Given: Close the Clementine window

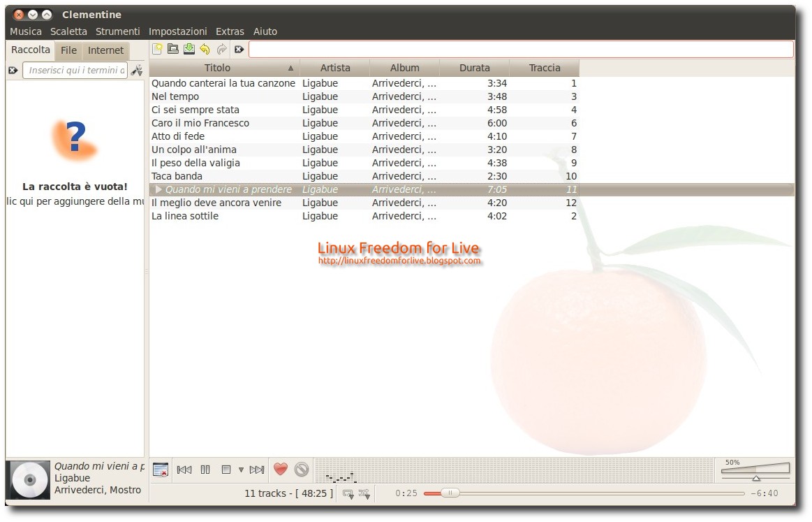Looking at the screenshot, I should point(19,15).
